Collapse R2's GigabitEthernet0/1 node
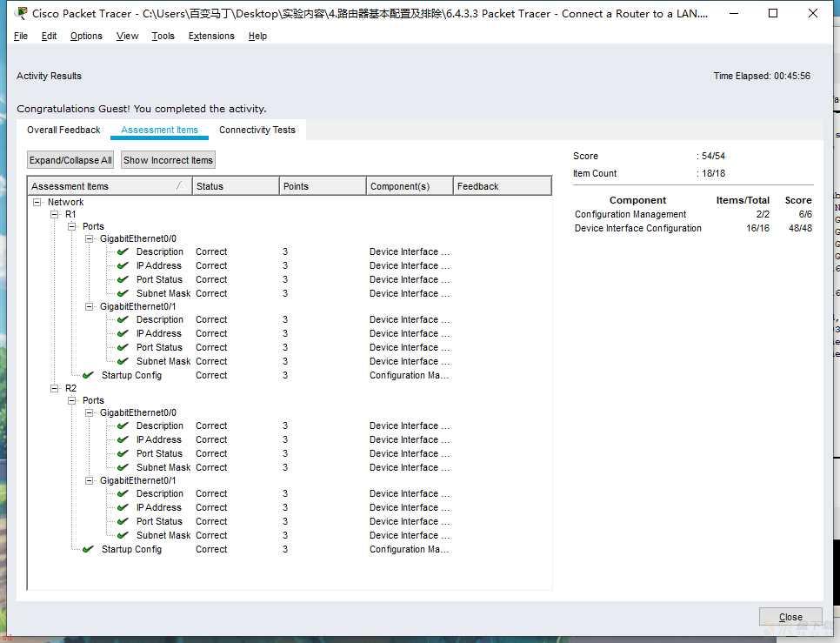 (90, 480)
